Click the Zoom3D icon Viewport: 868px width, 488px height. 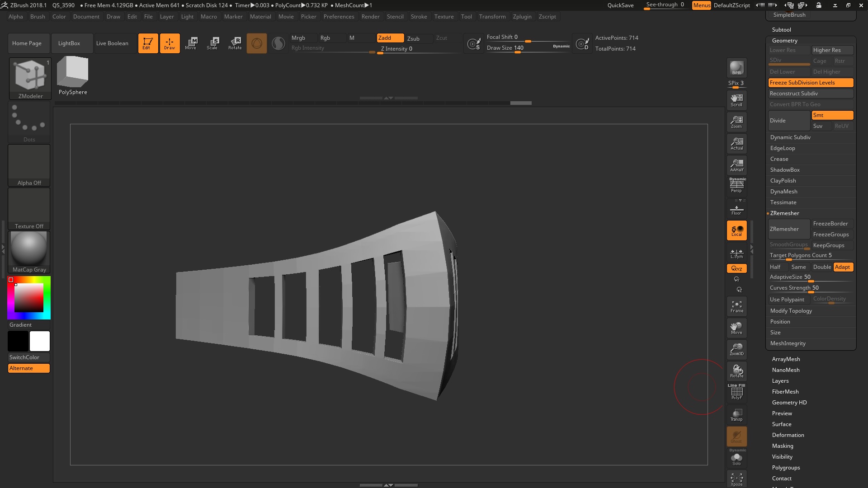(736, 350)
